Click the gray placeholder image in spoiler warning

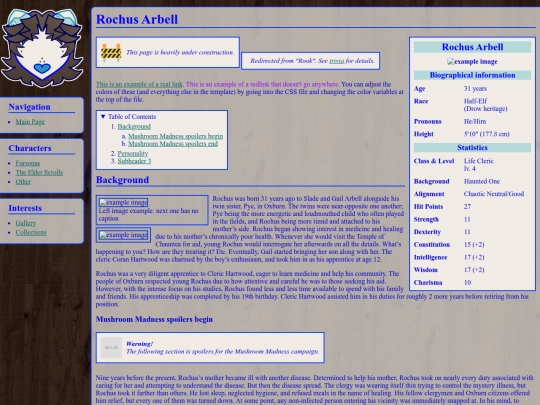tap(111, 347)
